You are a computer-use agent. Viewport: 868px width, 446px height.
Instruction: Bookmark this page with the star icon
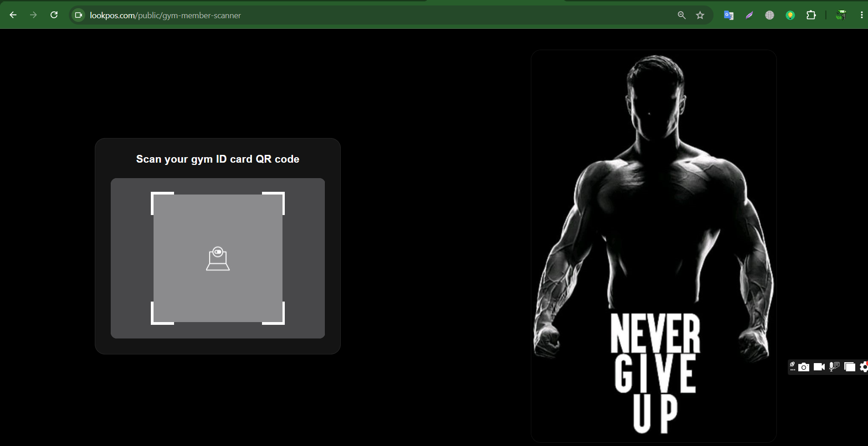pos(700,15)
